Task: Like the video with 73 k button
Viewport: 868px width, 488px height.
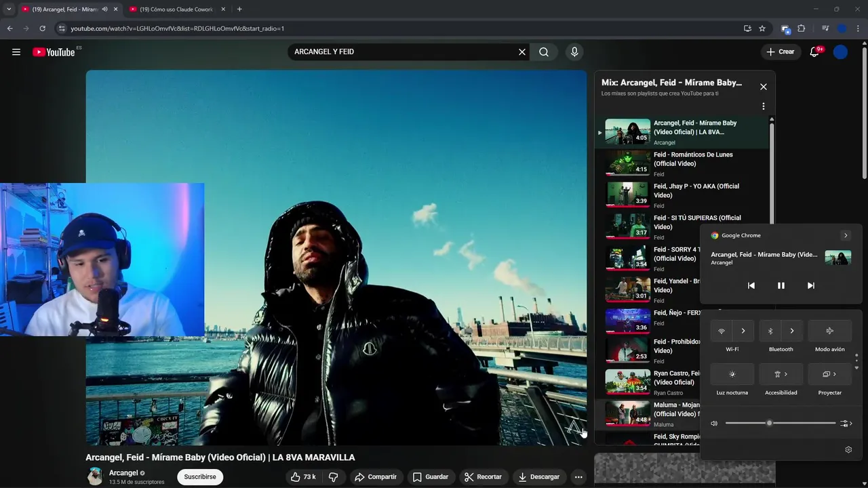Action: pyautogui.click(x=303, y=477)
